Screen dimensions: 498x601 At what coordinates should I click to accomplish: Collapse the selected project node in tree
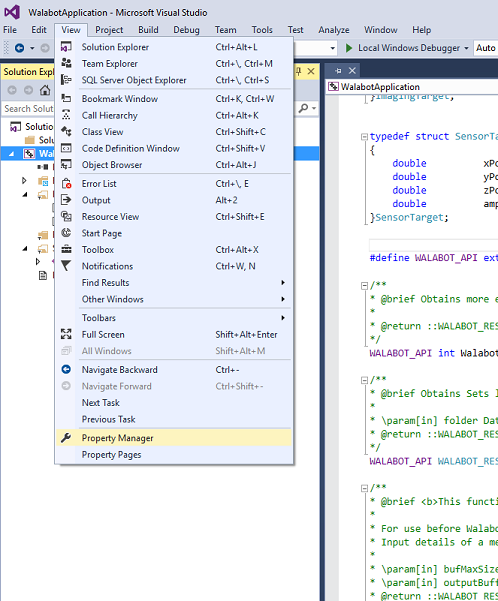click(x=12, y=154)
